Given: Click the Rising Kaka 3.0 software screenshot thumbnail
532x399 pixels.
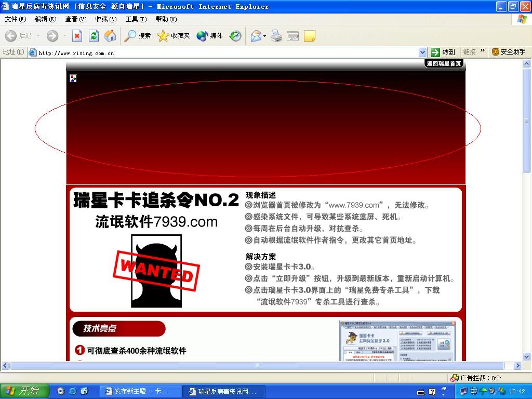Looking at the screenshot, I should coord(397,341).
